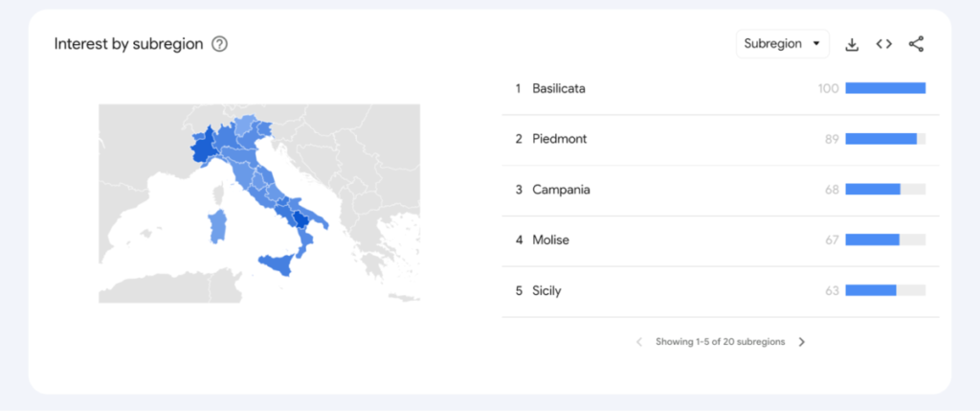This screenshot has height=411, width=980.
Task: Choose Molise from the list
Action: pyautogui.click(x=550, y=240)
